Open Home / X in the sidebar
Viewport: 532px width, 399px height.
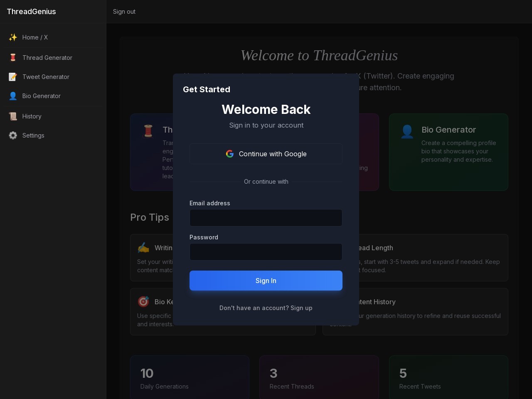(x=53, y=37)
